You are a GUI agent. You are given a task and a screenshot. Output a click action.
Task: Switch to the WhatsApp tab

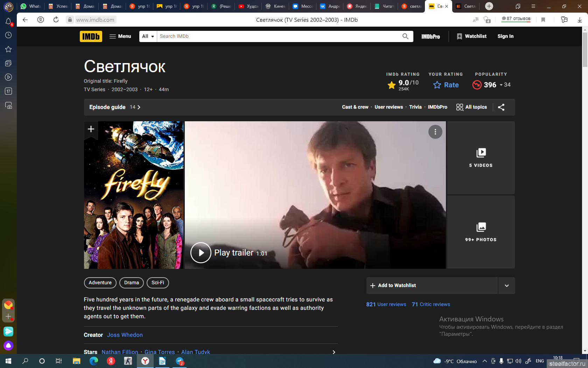coord(30,6)
